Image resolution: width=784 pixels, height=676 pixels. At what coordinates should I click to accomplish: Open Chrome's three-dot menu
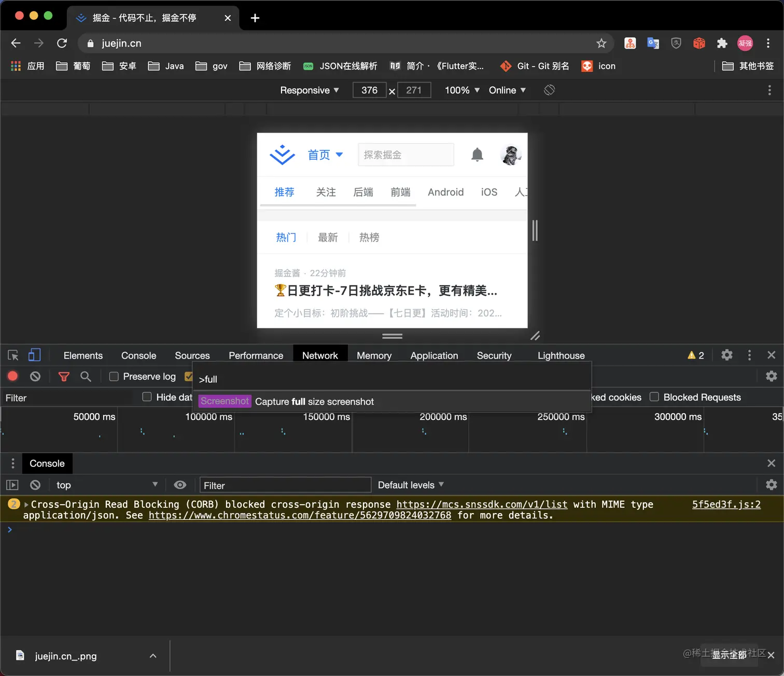pyautogui.click(x=768, y=43)
